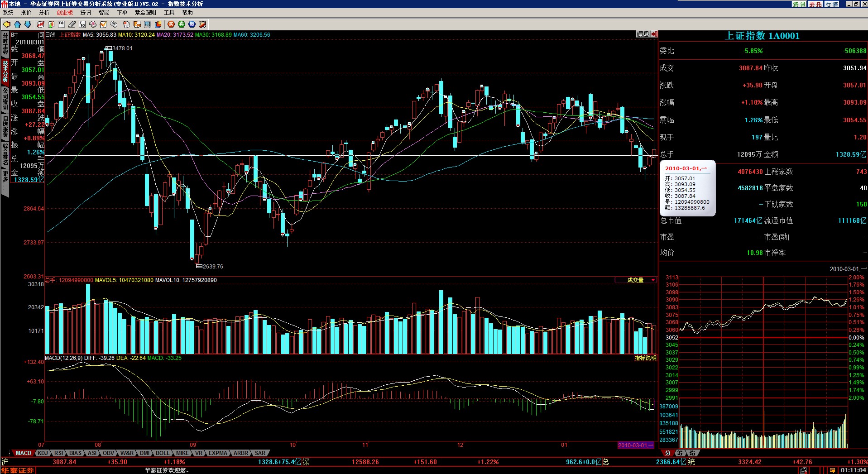This screenshot has width=868, height=474.
Task: Switch to the 分时走势 sidebar tab
Action: pyautogui.click(x=5, y=44)
